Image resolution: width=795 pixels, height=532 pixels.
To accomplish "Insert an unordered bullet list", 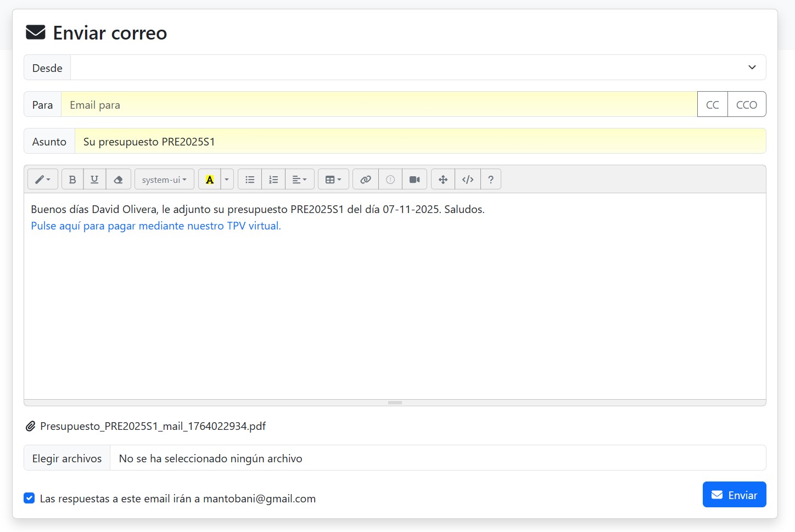I will pos(250,180).
